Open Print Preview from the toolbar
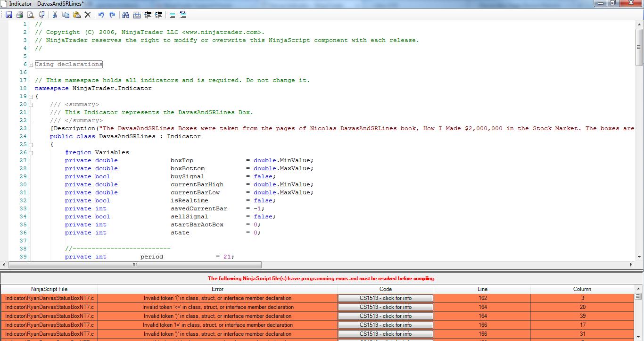Viewport: 644px width, 341px height. click(x=31, y=15)
